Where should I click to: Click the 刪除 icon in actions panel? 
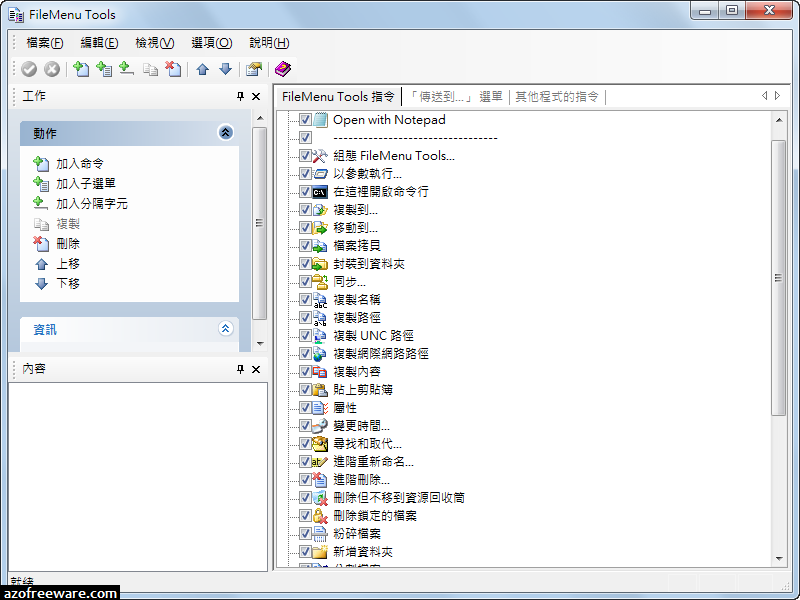(x=41, y=244)
